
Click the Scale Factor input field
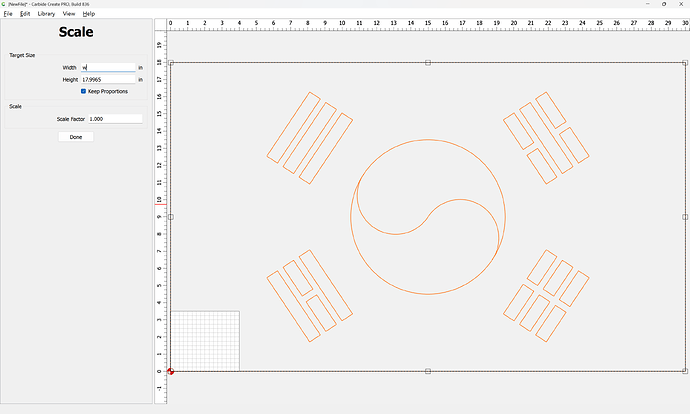114,118
